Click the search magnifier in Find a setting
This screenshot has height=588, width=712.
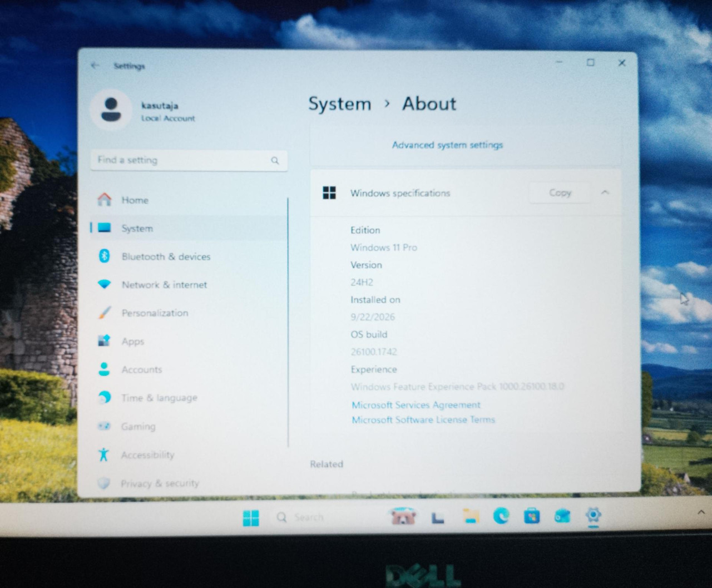coord(275,161)
